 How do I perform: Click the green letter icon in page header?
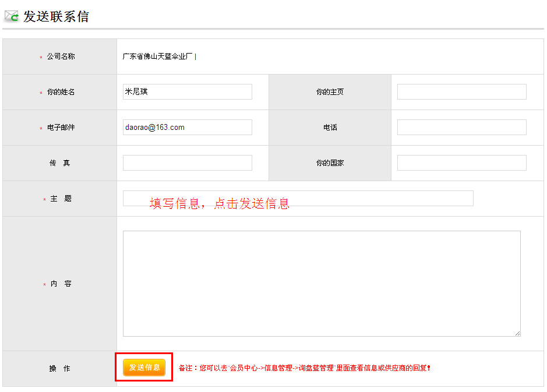(13, 16)
